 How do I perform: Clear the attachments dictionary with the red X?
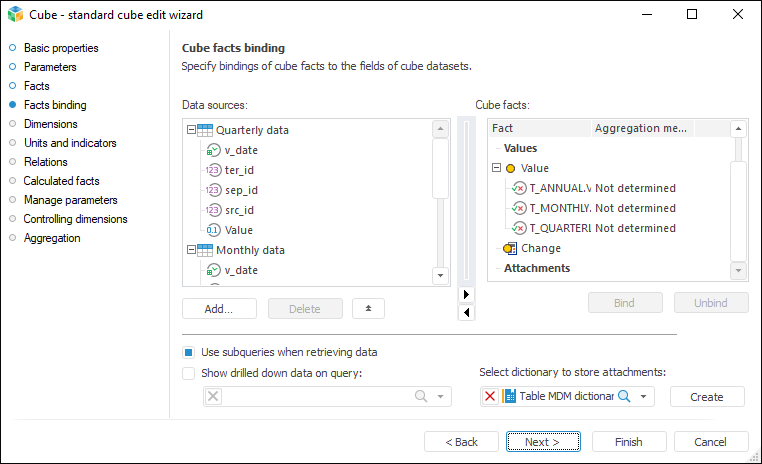490,397
